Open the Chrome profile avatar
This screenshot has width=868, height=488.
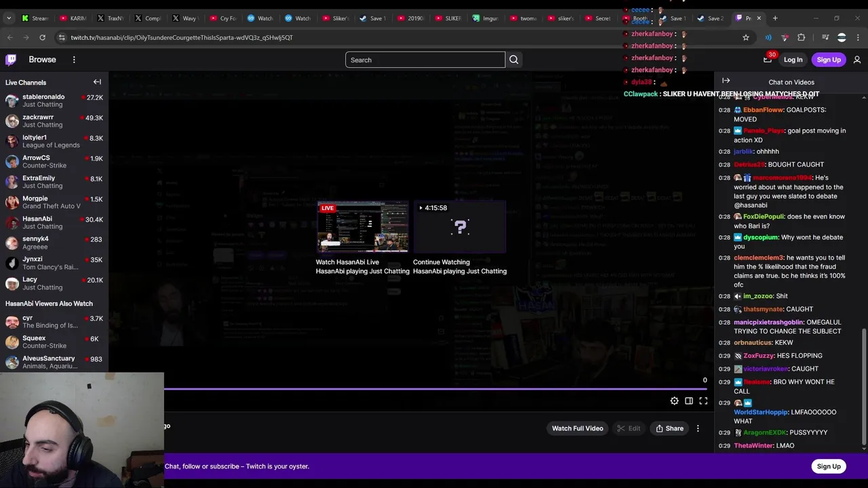pos(842,37)
